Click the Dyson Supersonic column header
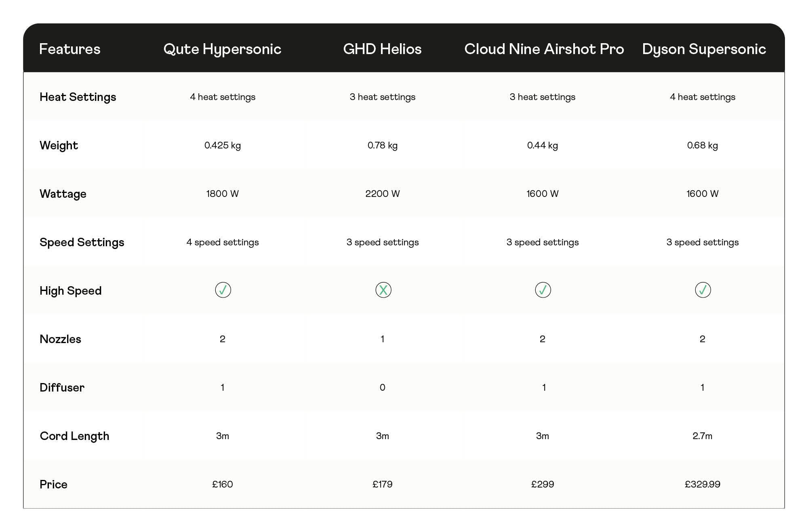The height and width of the screenshot is (532, 808). (x=704, y=49)
